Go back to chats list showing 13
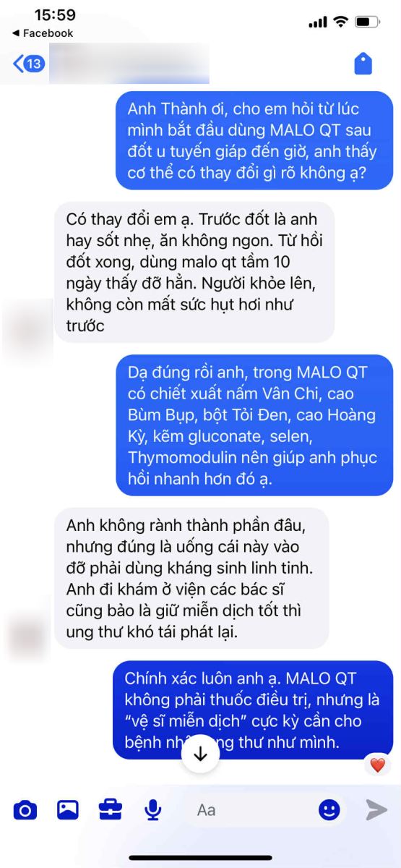Image resolution: width=401 pixels, height=868 pixels. 29,64
